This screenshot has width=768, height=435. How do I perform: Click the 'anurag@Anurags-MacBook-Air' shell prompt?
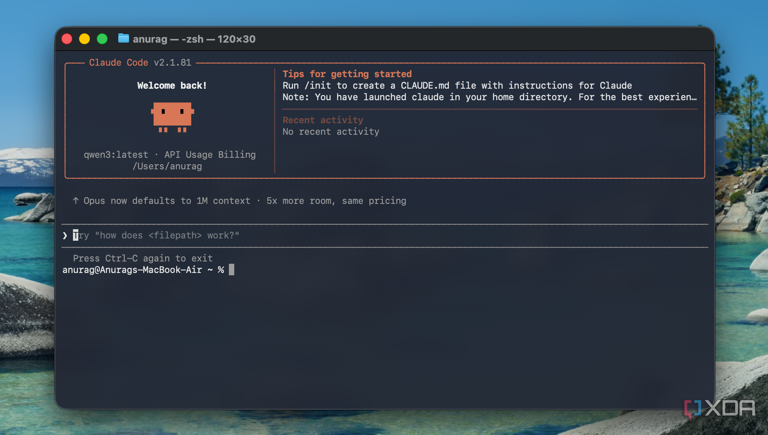(x=132, y=270)
